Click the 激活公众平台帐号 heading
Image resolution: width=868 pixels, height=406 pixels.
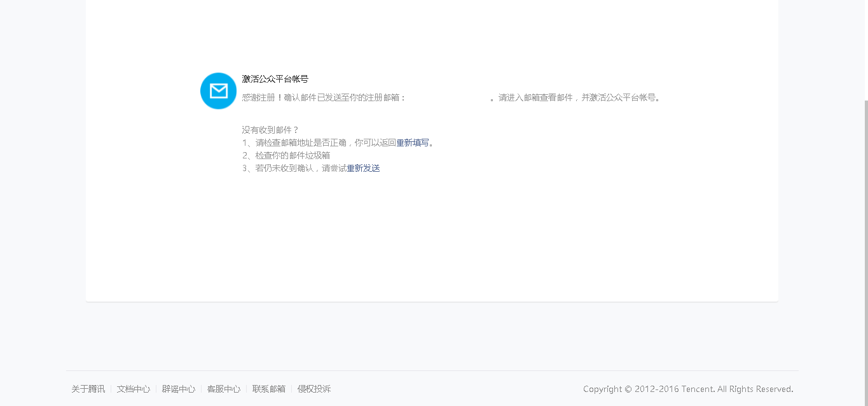click(x=275, y=79)
